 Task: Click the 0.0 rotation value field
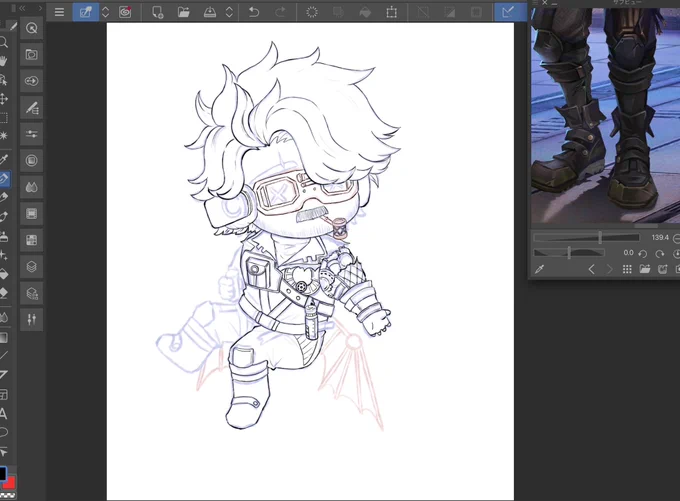pos(628,252)
